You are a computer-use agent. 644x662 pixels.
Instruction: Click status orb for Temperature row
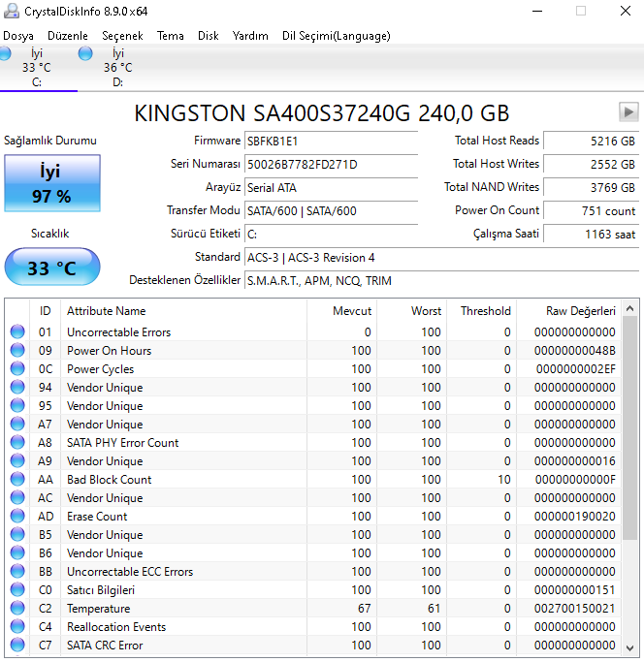pyautogui.click(x=17, y=608)
